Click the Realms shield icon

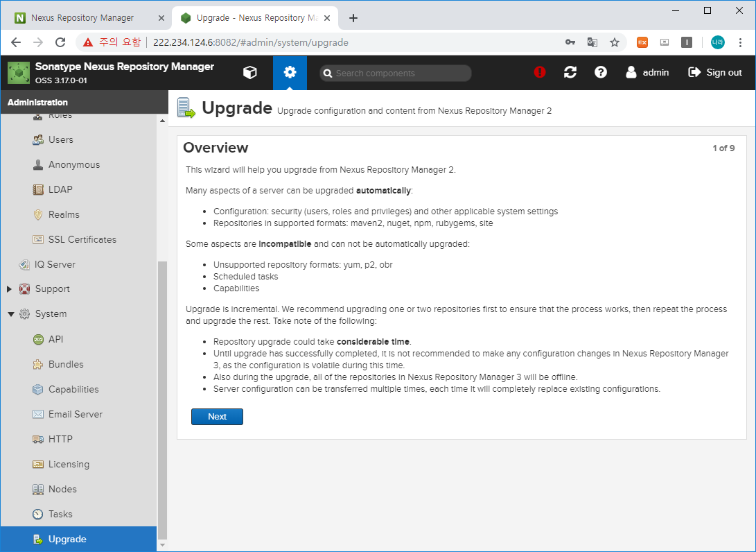37,215
